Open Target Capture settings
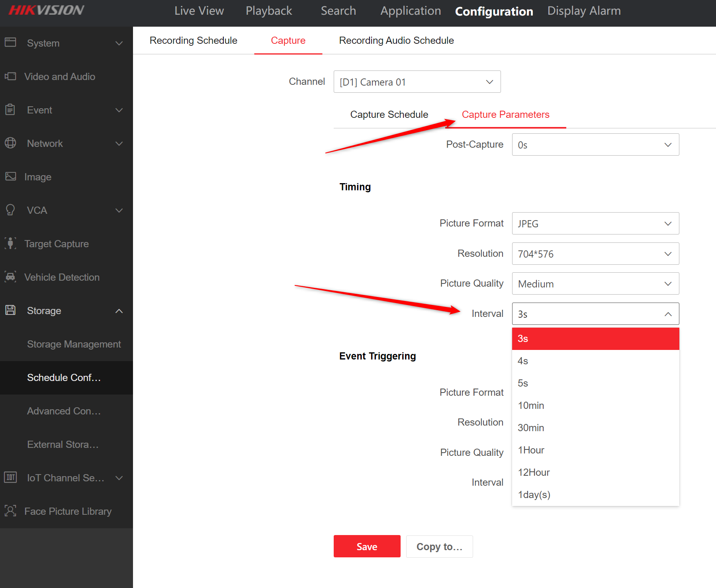Viewport: 716px width, 588px height. click(x=67, y=244)
